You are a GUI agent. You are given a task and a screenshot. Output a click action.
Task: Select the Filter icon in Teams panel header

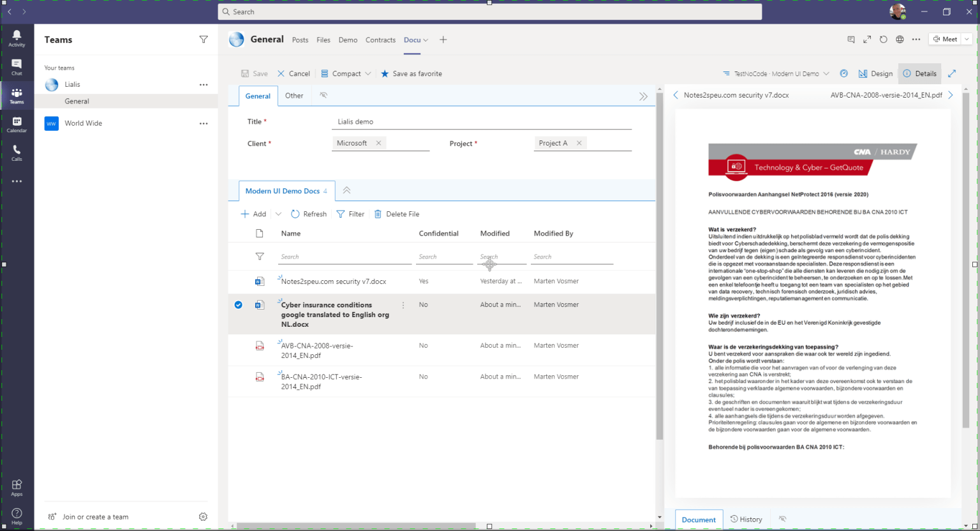(x=203, y=40)
